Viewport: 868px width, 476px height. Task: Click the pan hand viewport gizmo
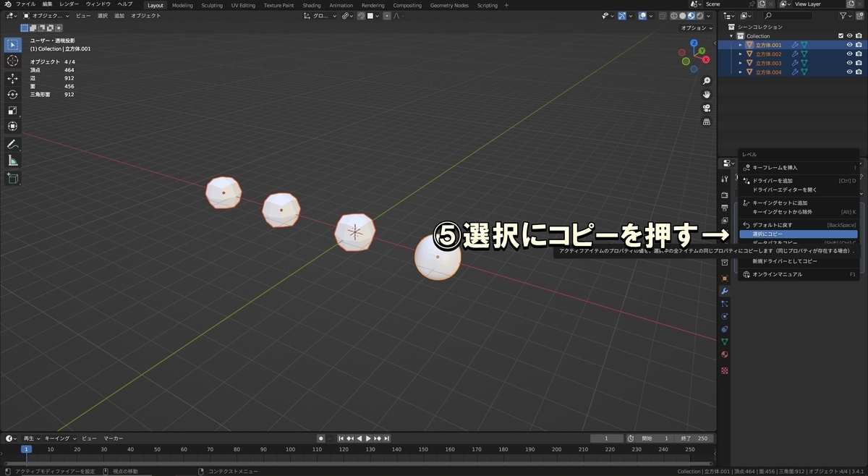pyautogui.click(x=707, y=95)
